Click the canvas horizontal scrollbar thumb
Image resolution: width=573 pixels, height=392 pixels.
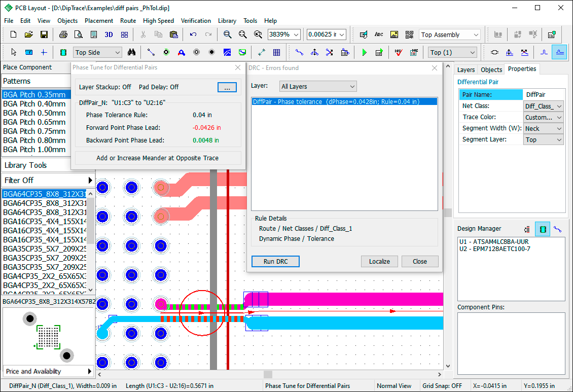pos(268,374)
